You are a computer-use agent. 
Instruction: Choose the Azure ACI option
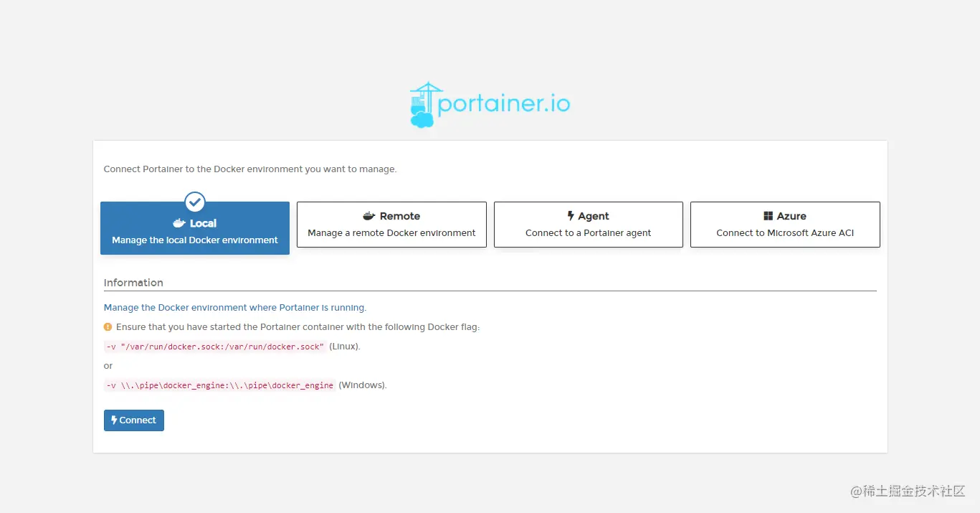[x=785, y=225]
